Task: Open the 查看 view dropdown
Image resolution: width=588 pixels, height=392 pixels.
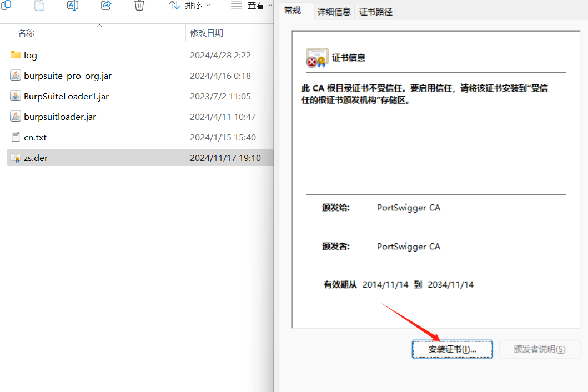Action: coord(252,5)
